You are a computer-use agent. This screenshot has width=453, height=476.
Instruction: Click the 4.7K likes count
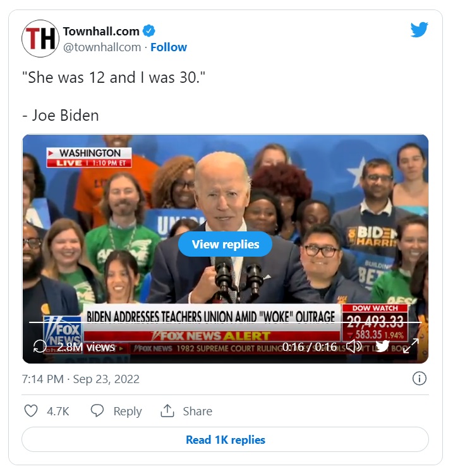click(x=58, y=412)
